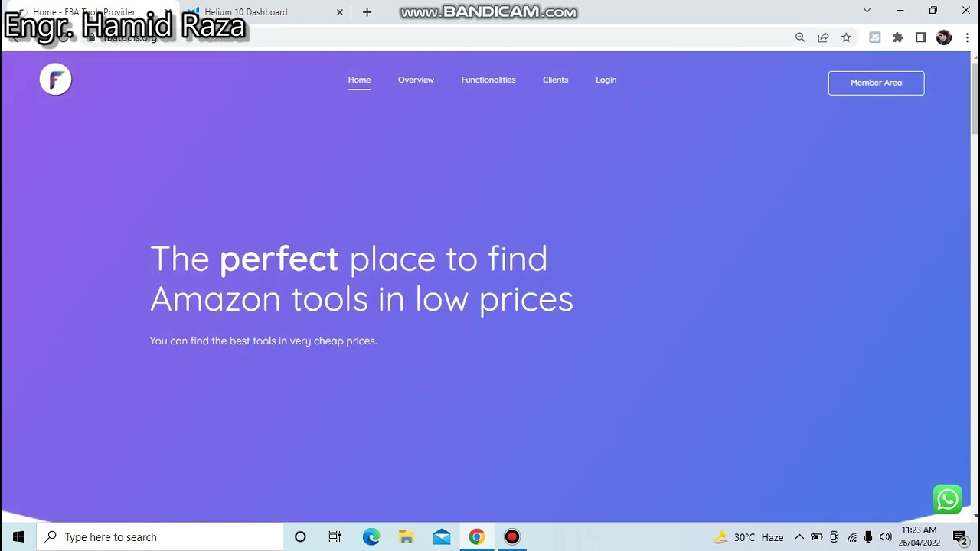The width and height of the screenshot is (980, 551).
Task: Open Chrome tab search dropdown
Action: pos(867,11)
